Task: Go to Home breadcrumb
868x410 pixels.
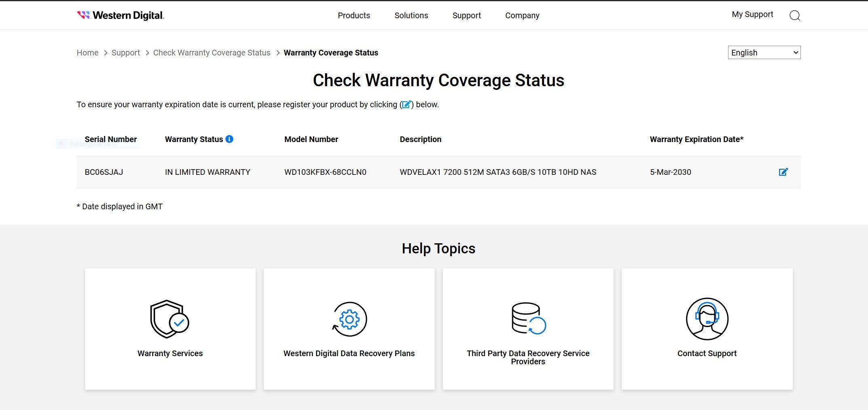Action: [87, 53]
